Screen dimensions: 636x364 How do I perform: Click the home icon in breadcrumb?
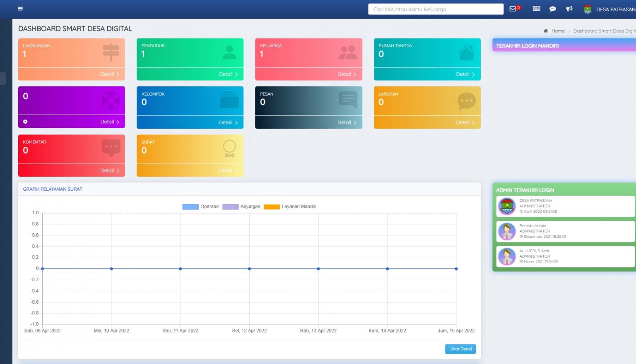click(x=546, y=31)
